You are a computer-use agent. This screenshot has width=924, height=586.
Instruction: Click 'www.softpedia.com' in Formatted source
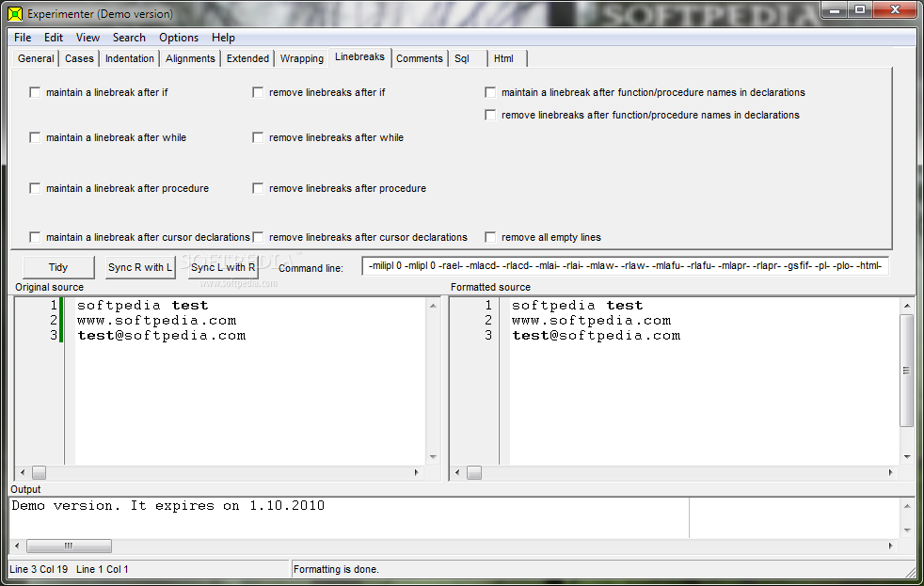tap(591, 321)
